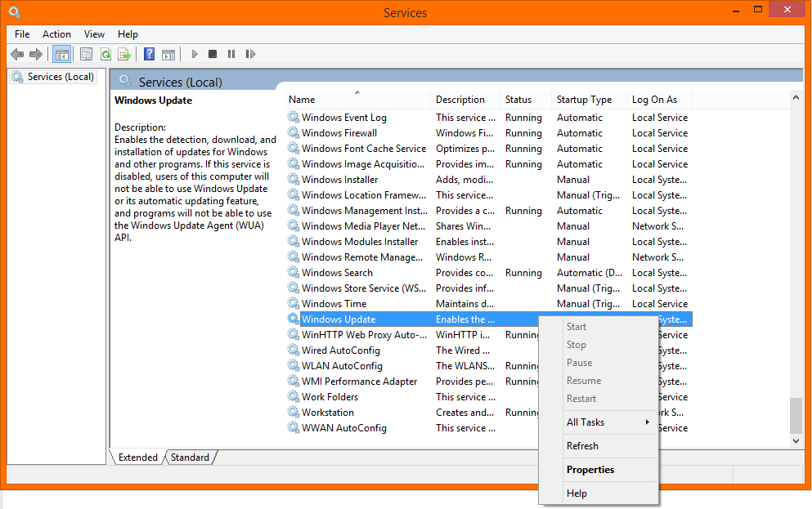Click the scrollbar up arrow in the services list
The image size is (812, 509).
click(x=796, y=98)
